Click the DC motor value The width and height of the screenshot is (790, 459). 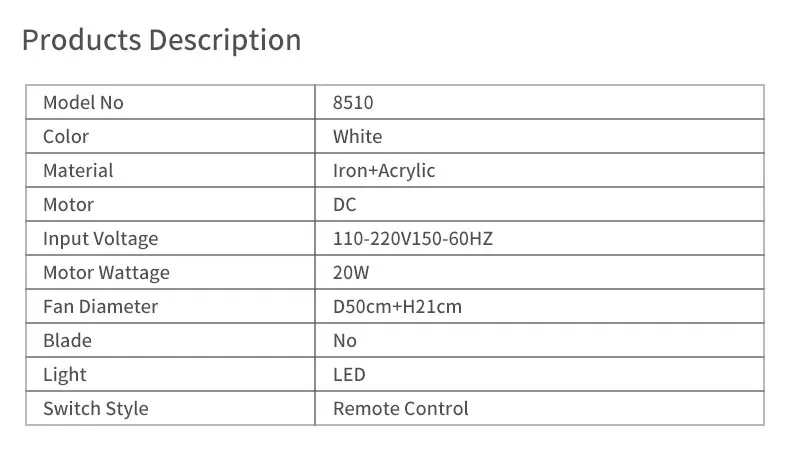(x=344, y=205)
